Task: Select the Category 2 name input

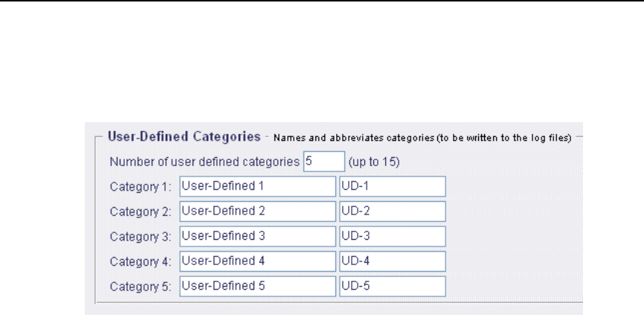Action: (257, 211)
